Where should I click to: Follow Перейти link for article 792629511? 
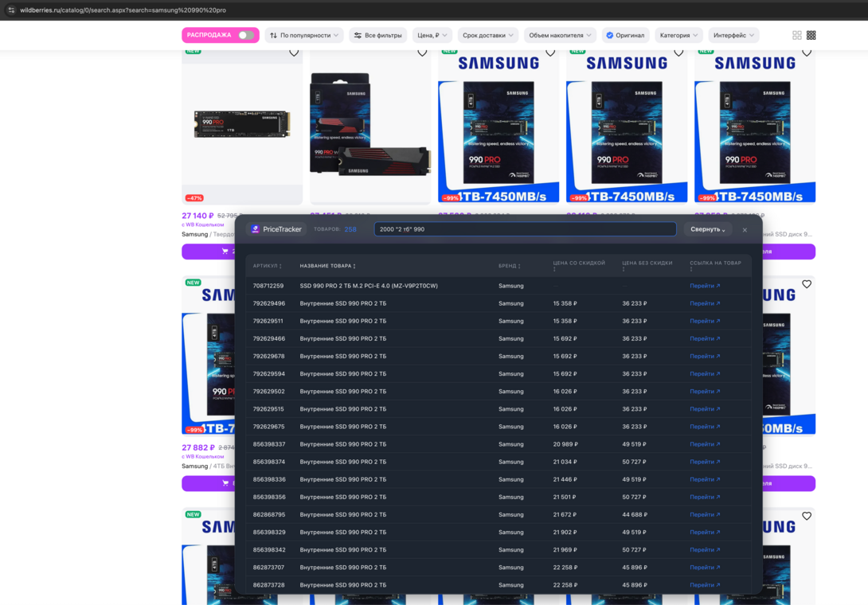(x=705, y=321)
